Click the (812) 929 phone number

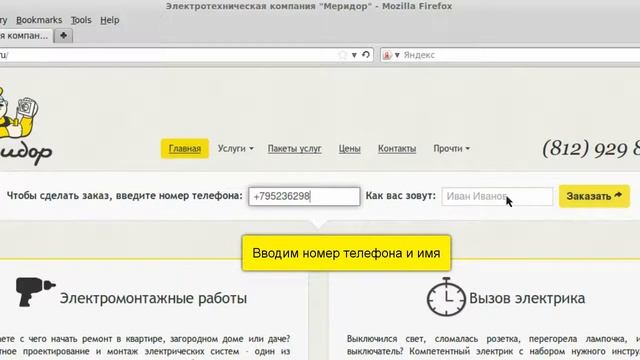click(591, 149)
